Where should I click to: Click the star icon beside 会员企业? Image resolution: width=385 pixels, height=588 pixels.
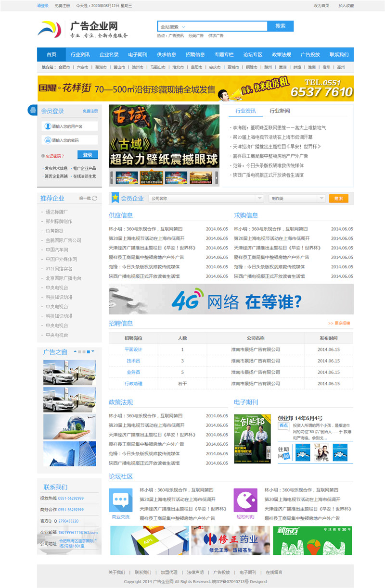(115, 198)
